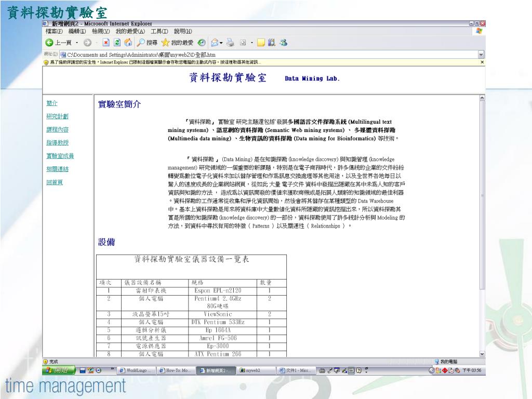Click the Data Mining Lab. header text

(x=312, y=78)
